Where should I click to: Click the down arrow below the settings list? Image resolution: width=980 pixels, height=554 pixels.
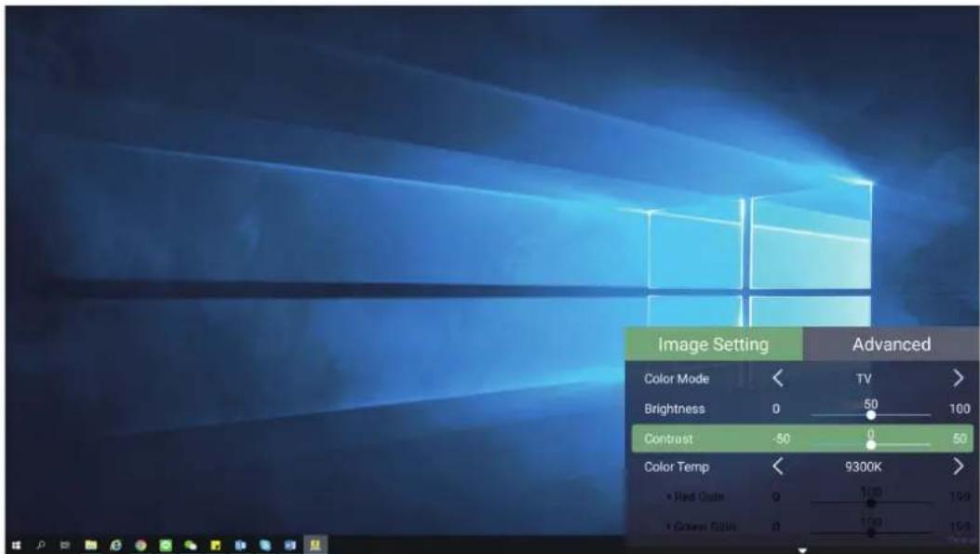click(802, 550)
